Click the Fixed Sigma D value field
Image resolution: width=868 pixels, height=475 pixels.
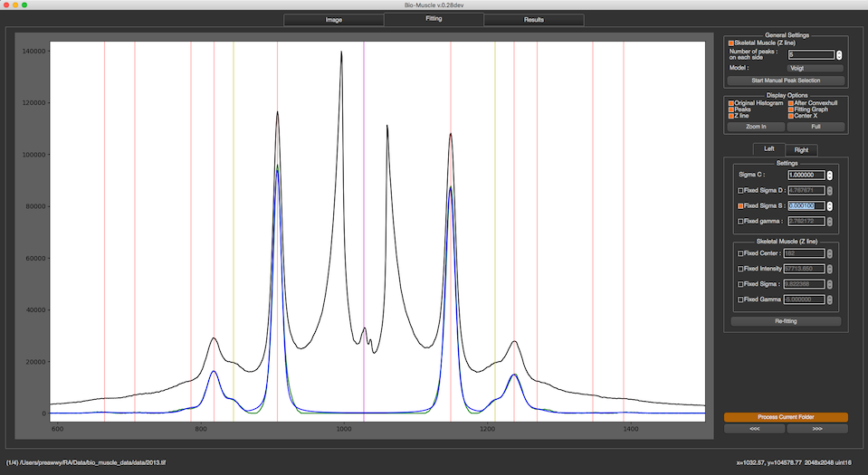click(806, 190)
